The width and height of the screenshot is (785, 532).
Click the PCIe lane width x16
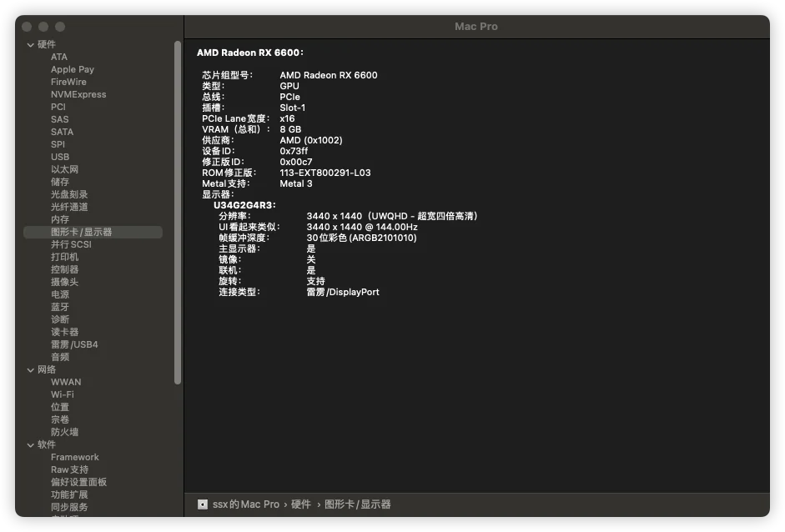pos(287,118)
